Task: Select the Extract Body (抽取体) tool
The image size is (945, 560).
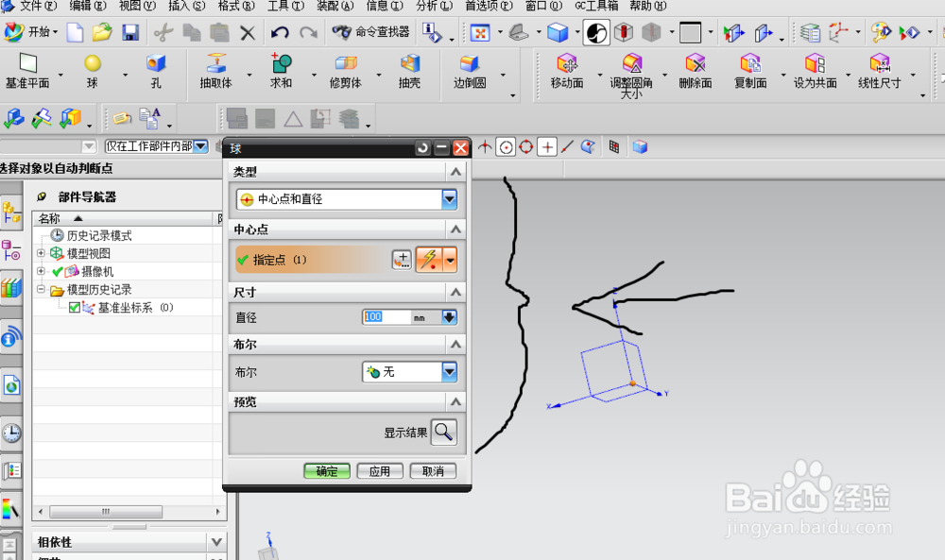Action: 215,72
